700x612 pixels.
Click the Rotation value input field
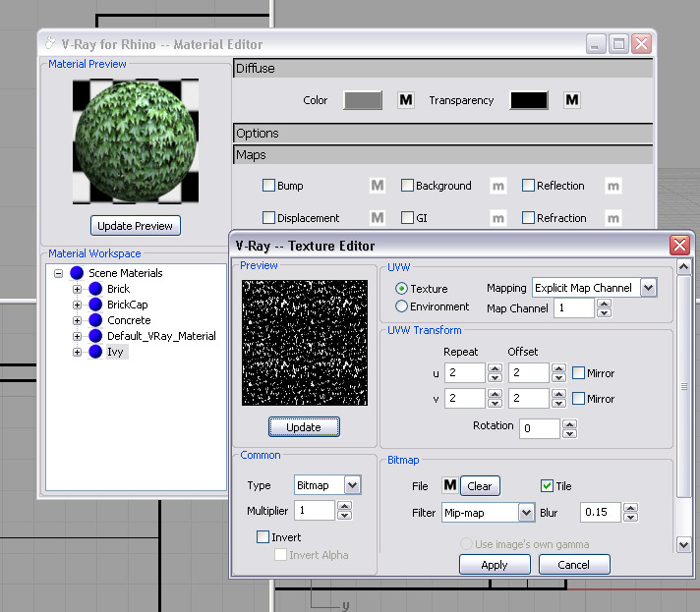[539, 428]
